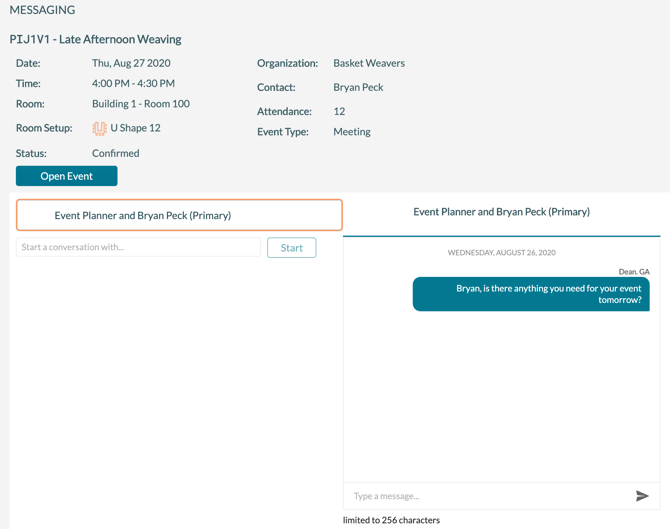Click the event date Thu, Aug 27 2020

coord(131,63)
